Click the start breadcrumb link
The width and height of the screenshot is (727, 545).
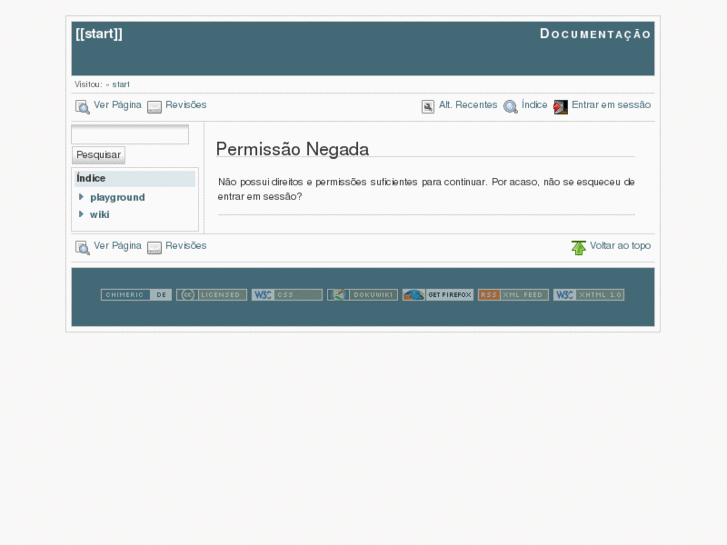point(121,84)
